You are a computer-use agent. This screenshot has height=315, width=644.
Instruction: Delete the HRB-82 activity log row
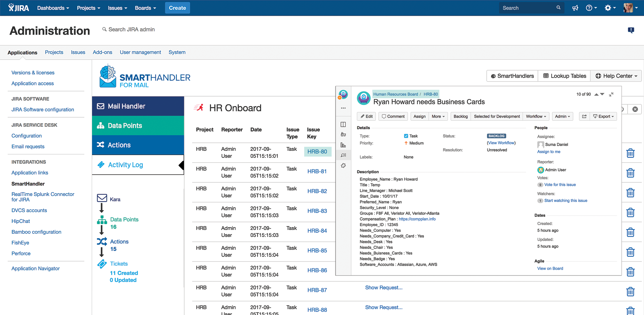pyautogui.click(x=630, y=192)
